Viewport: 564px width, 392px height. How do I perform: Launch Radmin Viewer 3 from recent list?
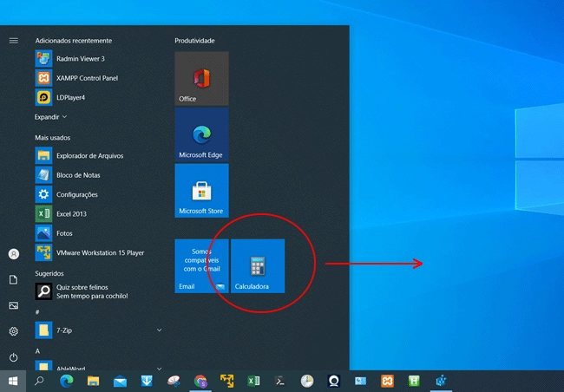[x=80, y=58]
